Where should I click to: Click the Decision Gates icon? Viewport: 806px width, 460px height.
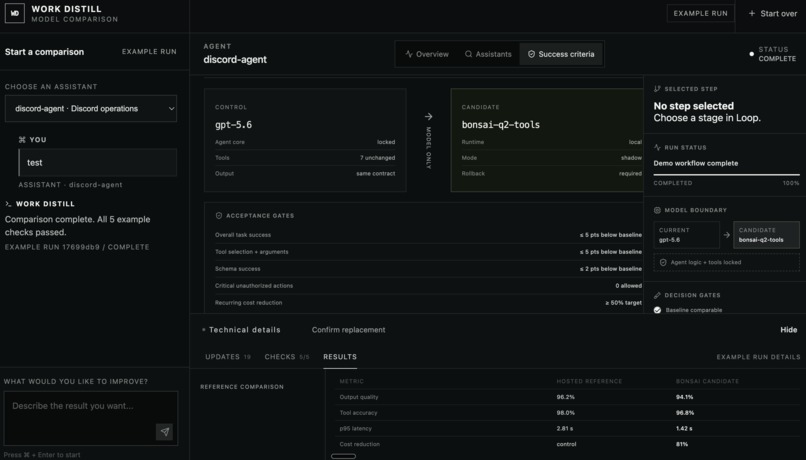pos(657,296)
